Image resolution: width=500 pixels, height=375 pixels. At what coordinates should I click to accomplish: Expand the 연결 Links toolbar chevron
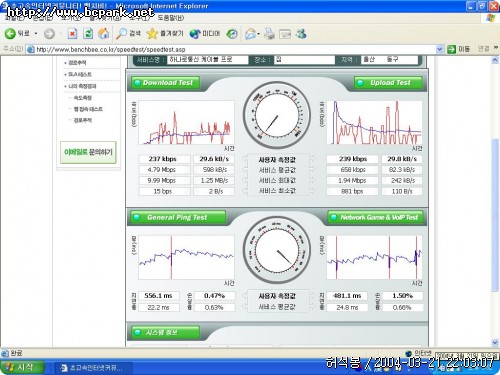[x=496, y=49]
